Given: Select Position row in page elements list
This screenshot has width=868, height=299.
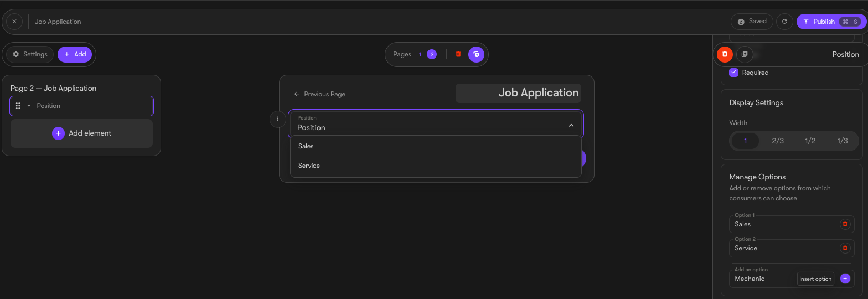Looking at the screenshot, I should pos(81,106).
